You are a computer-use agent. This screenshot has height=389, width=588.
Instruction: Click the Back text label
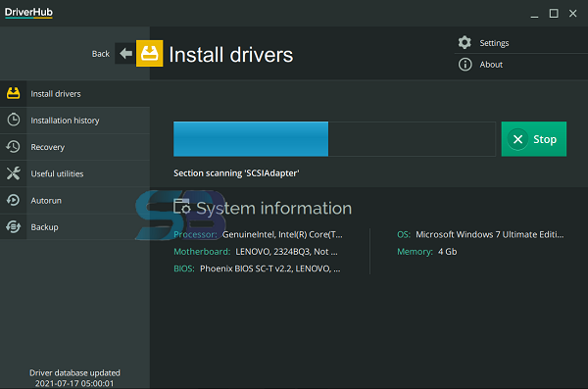coord(101,54)
